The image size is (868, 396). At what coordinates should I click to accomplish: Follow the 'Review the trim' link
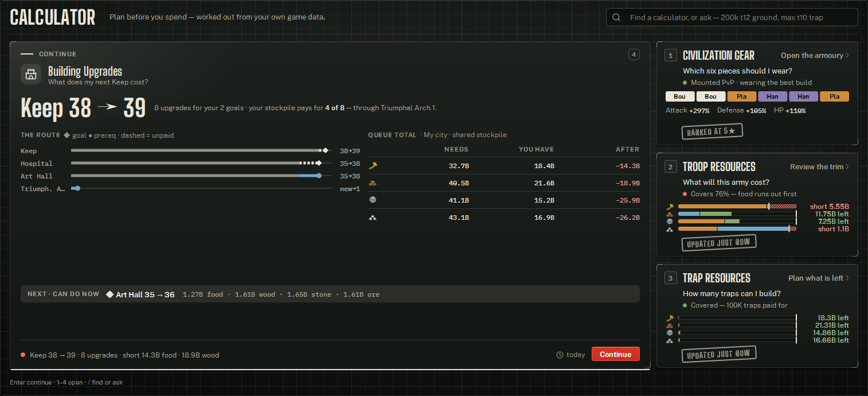point(819,167)
